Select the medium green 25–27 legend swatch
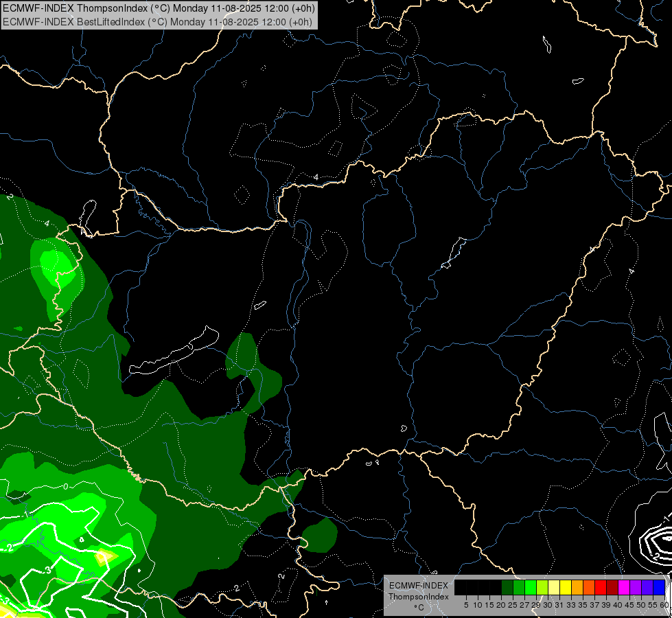This screenshot has width=672, height=618. pyautogui.click(x=519, y=587)
